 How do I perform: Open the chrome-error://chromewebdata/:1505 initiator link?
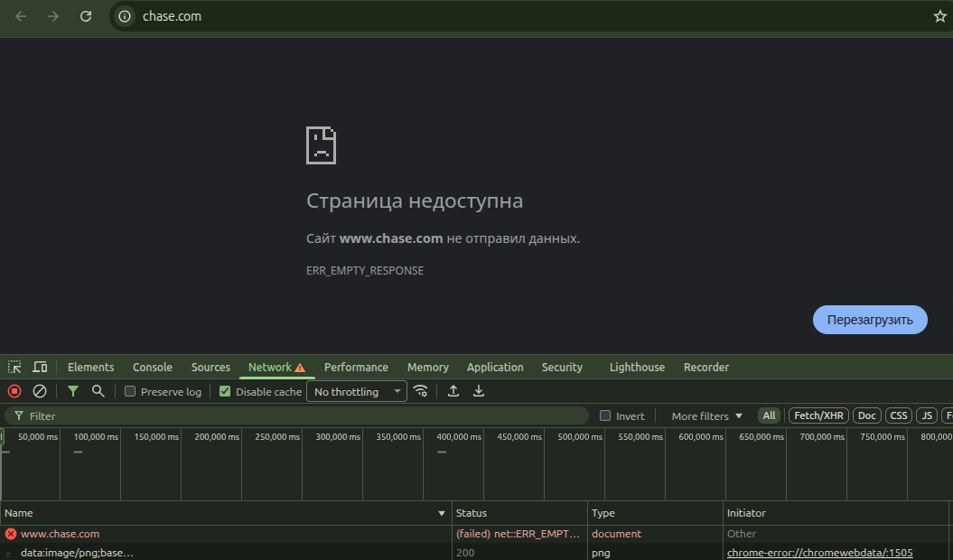point(819,554)
